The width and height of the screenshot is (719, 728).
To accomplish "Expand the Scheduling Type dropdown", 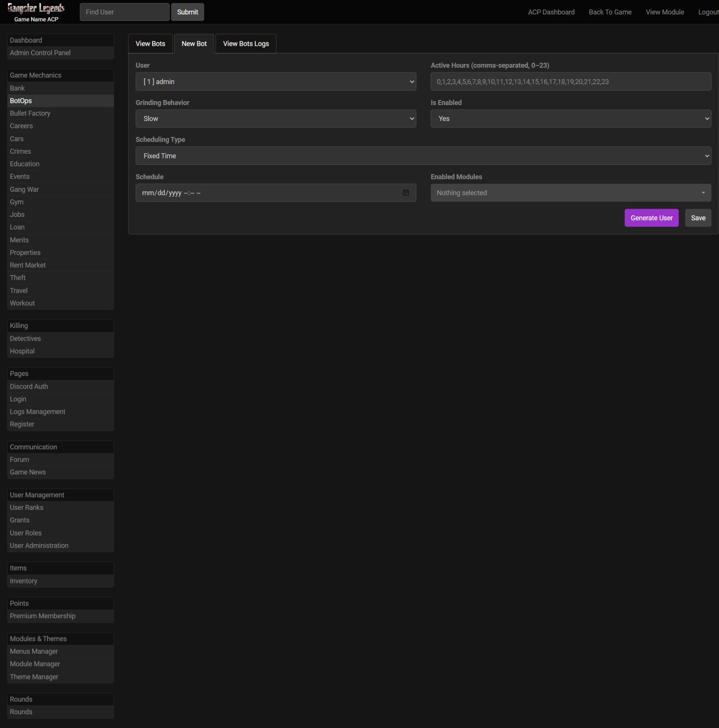I will click(423, 156).
